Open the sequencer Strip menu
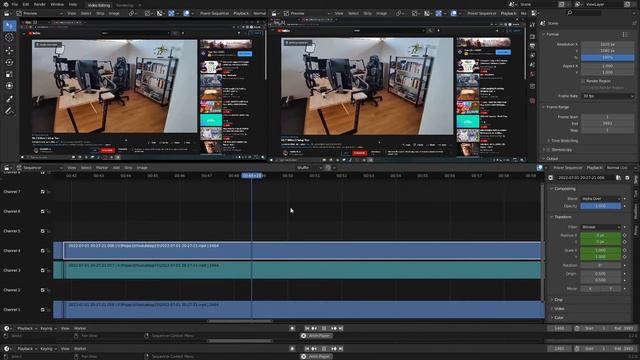 coord(128,168)
